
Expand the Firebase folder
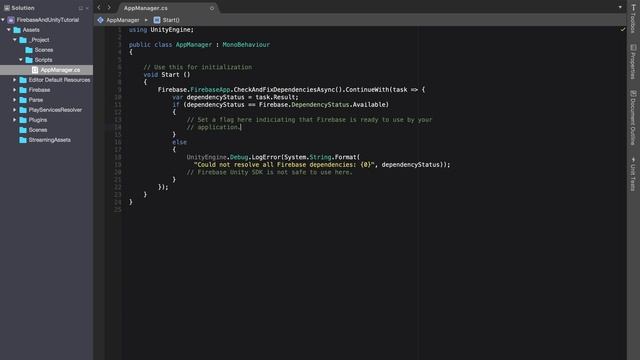[15, 90]
